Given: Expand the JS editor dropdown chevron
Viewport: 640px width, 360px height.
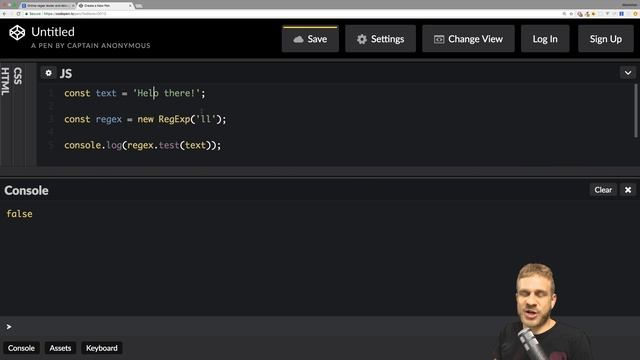Looking at the screenshot, I should click(628, 73).
